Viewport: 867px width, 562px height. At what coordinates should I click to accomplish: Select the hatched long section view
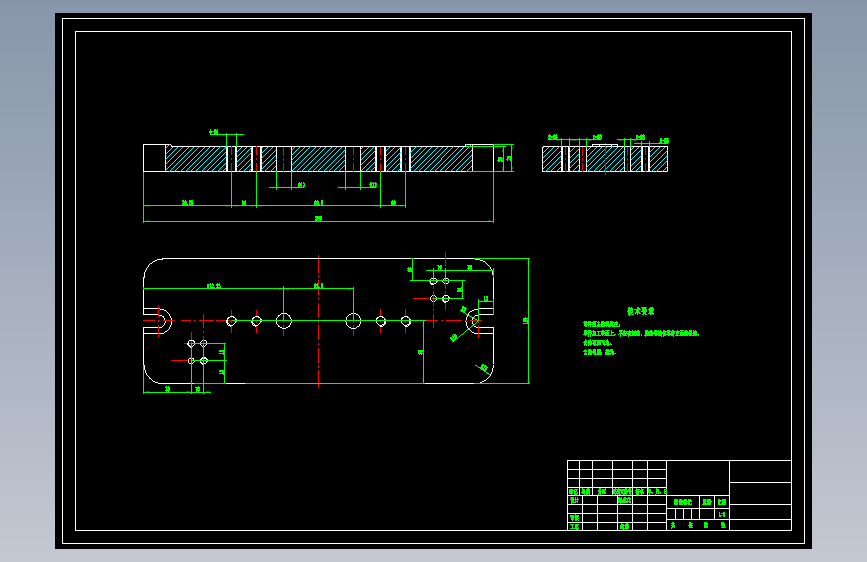coord(318,158)
